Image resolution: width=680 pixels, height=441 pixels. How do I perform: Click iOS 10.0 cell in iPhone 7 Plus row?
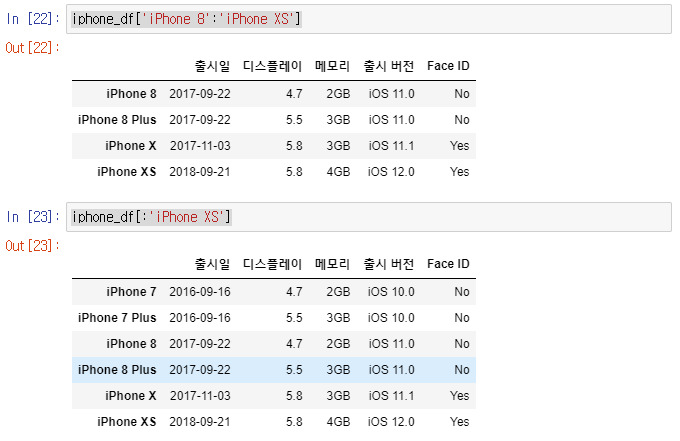point(391,318)
